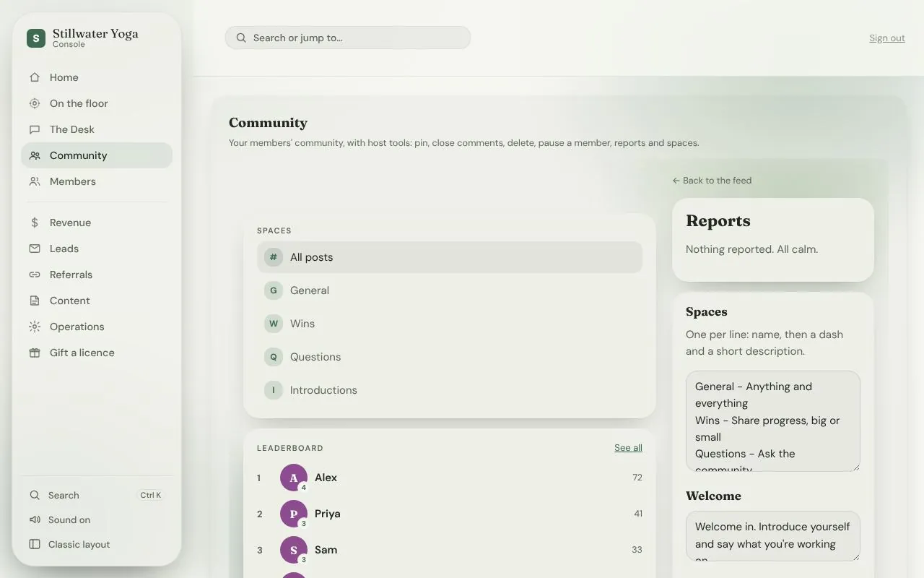The width and height of the screenshot is (924, 578).
Task: Click the Home house icon in sidebar
Action: pyautogui.click(x=35, y=77)
